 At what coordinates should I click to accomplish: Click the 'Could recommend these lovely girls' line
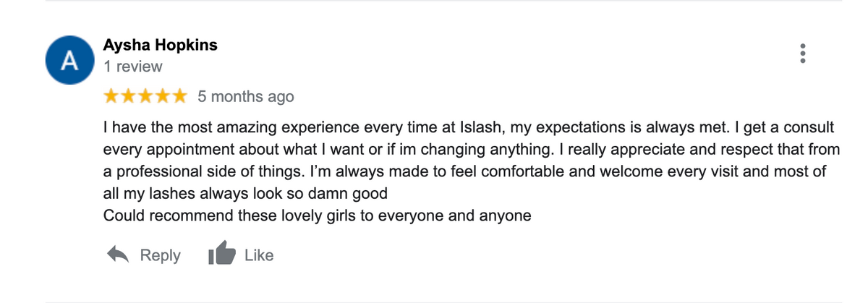click(x=318, y=215)
